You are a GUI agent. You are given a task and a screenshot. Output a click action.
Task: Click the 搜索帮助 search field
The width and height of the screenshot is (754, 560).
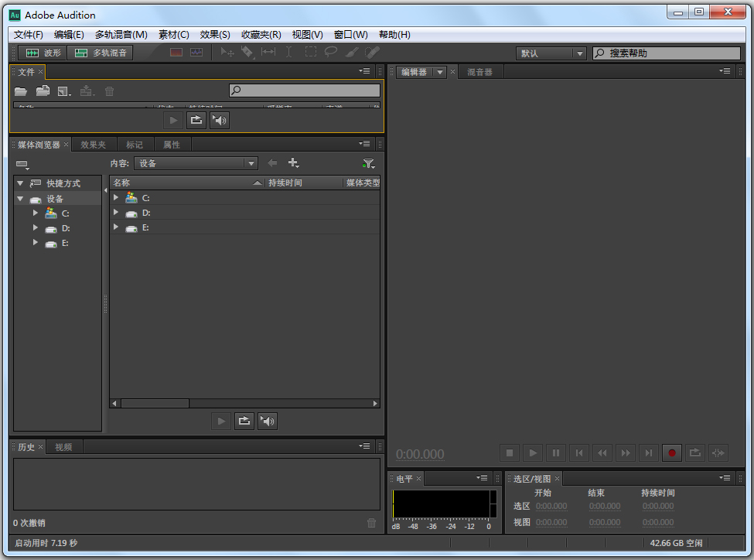[667, 53]
